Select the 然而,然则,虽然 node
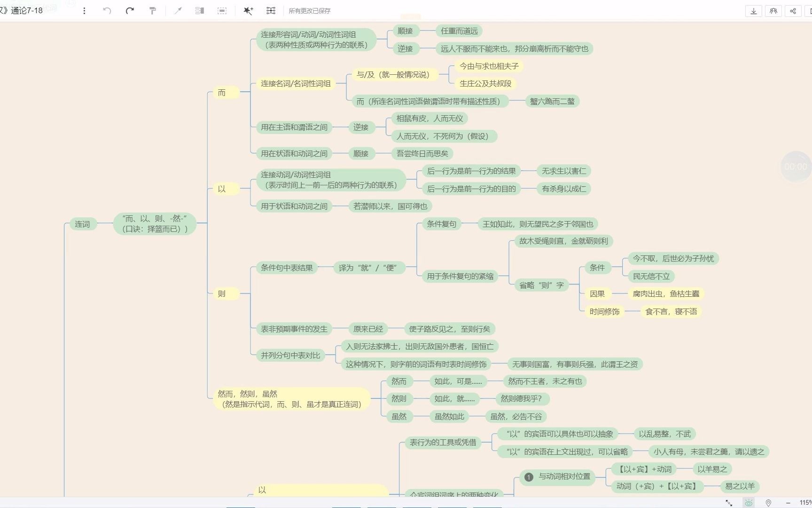Image resolution: width=812 pixels, height=508 pixels. click(291, 399)
